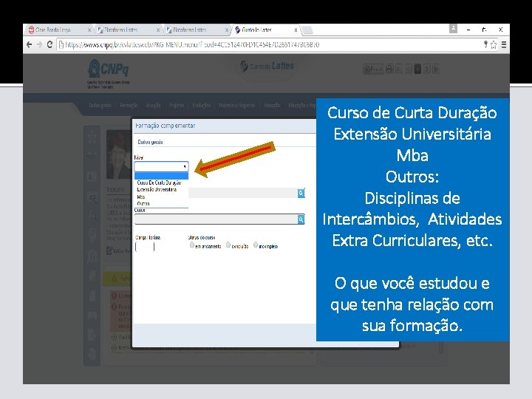Open 'Produções' navigation menu

coord(202,105)
